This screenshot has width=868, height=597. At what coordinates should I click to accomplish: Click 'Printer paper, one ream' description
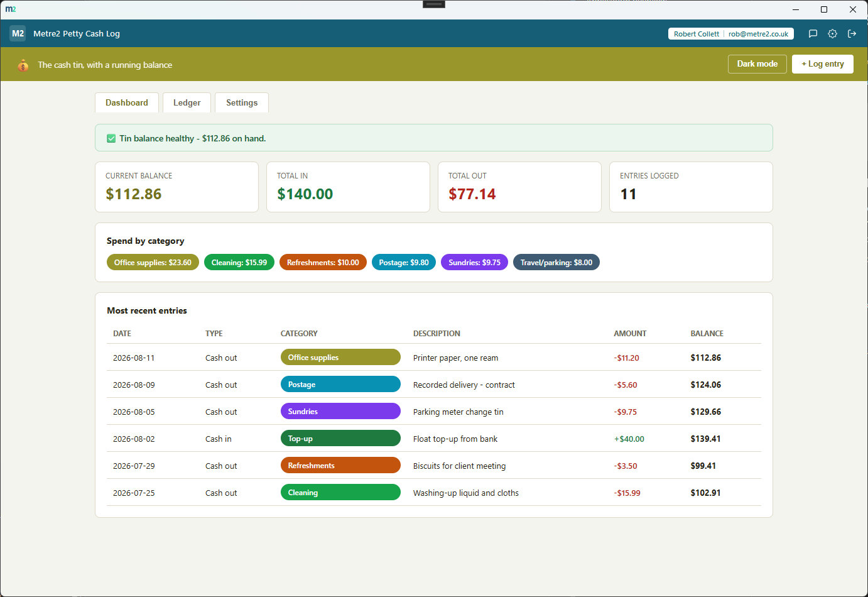click(455, 358)
